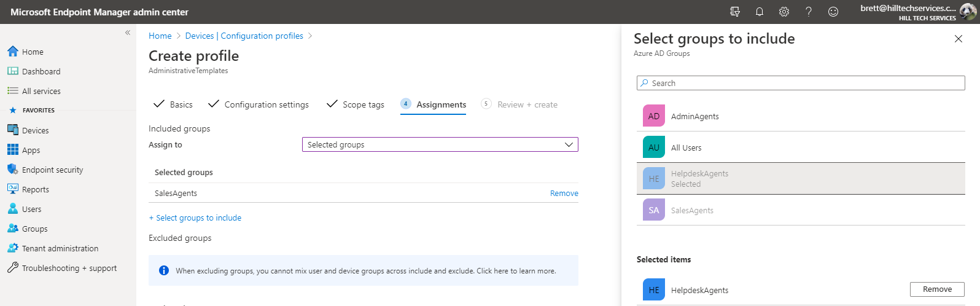Go to the Basics step

pyautogui.click(x=173, y=104)
